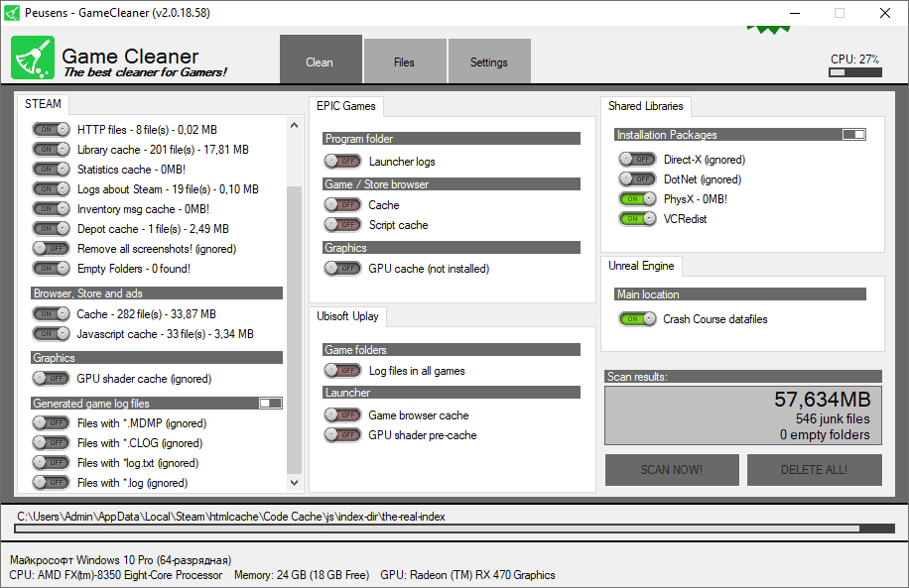The width and height of the screenshot is (909, 588).
Task: Click the Unreal Engine tab
Action: pyautogui.click(x=641, y=266)
